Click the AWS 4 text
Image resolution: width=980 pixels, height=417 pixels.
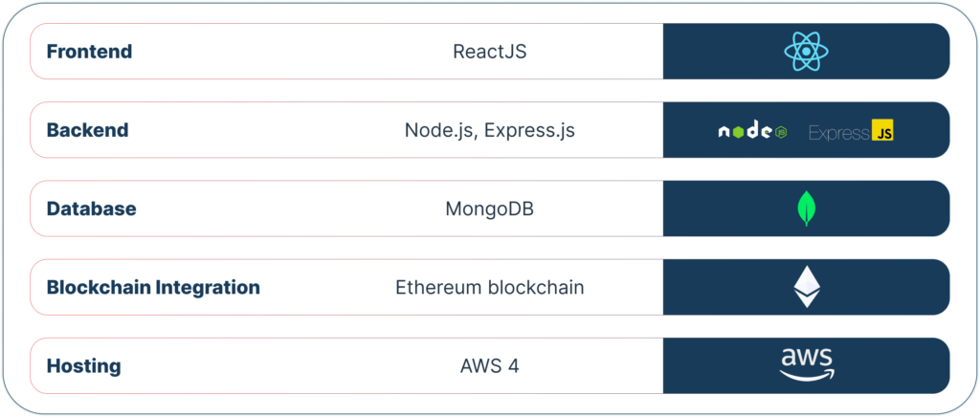click(x=489, y=365)
